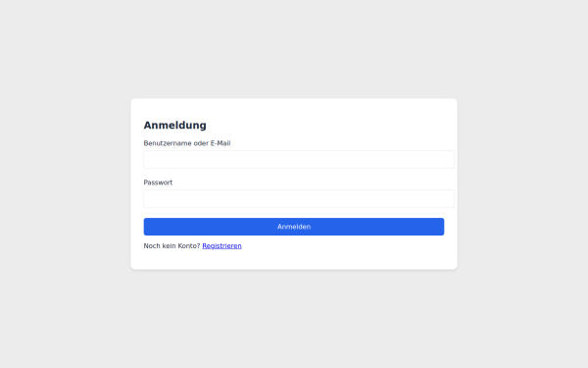Select the Anmeldung heading
This screenshot has width=588, height=368.
(x=174, y=125)
